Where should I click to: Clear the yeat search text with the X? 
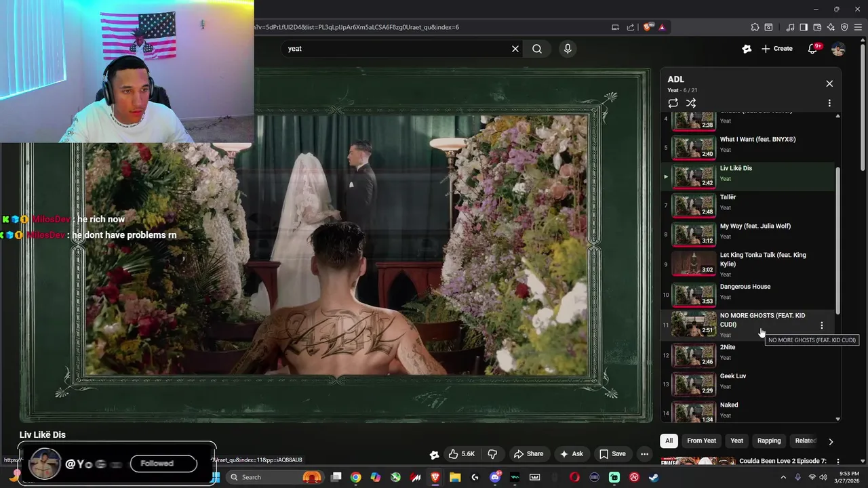pyautogui.click(x=515, y=49)
